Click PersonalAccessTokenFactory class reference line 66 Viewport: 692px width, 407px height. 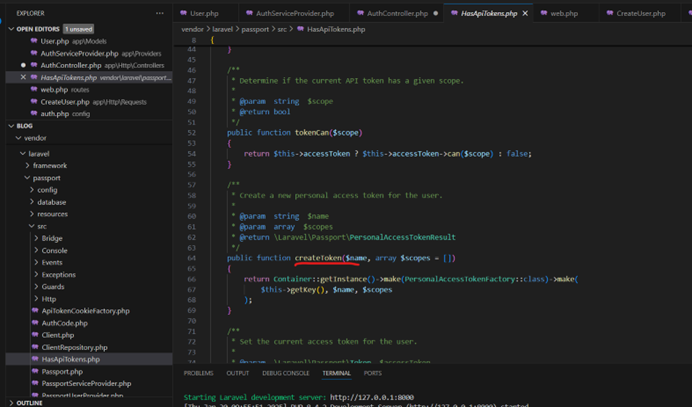point(461,279)
